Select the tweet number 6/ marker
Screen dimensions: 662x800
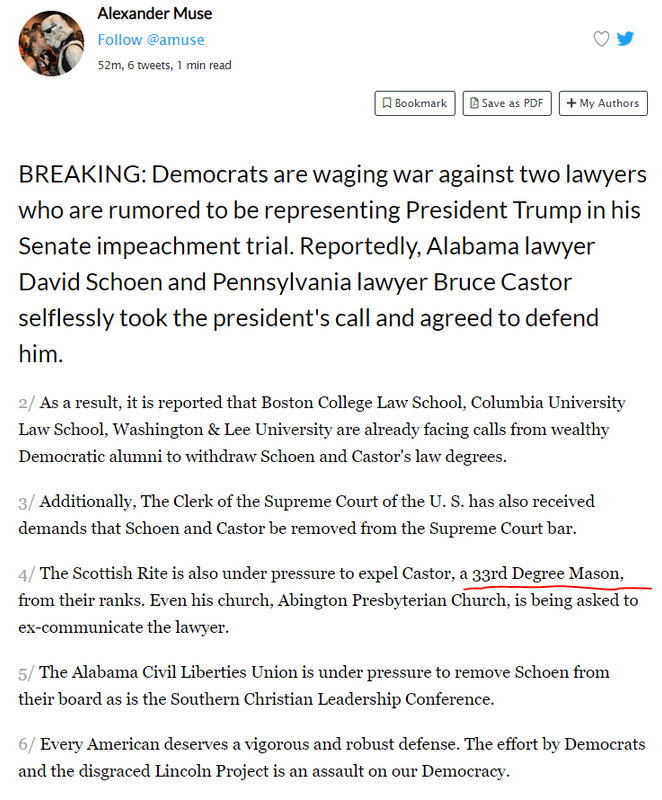[27, 745]
